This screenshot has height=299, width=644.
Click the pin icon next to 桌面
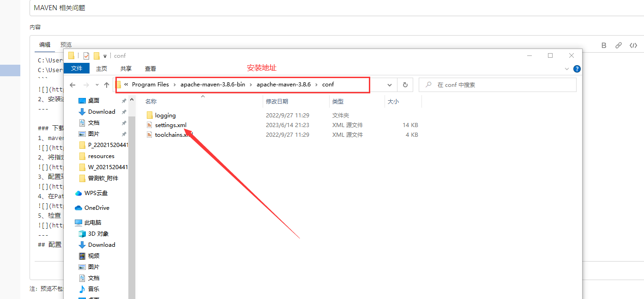124,100
